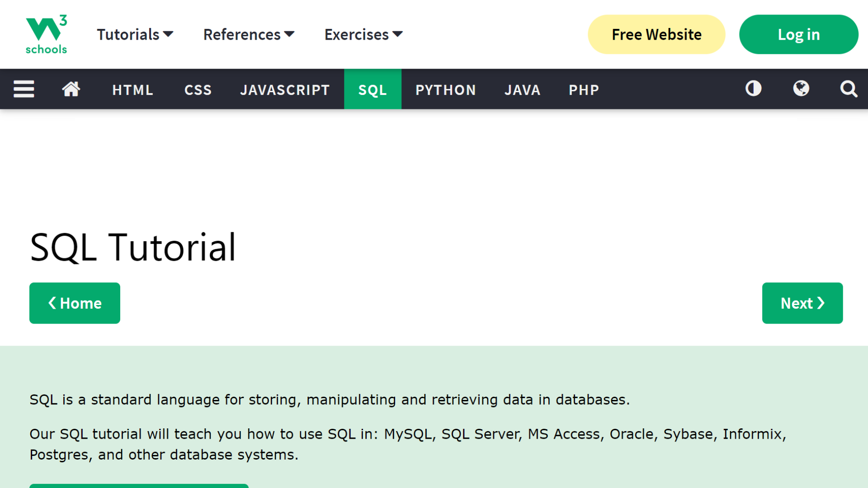Click the JAVASCRIPT navigation tab

284,89
